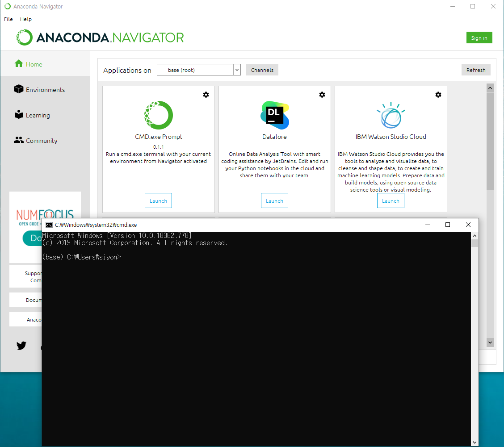Click the CMD.exe Prompt title text

point(159,137)
